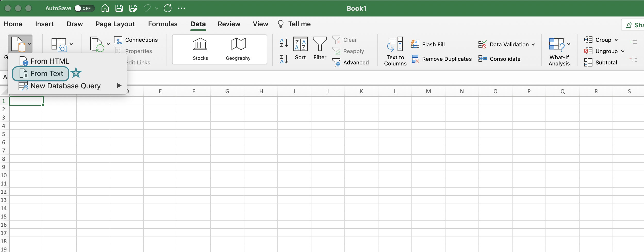Select column H header
The height and width of the screenshot is (252, 644).
coord(261,91)
